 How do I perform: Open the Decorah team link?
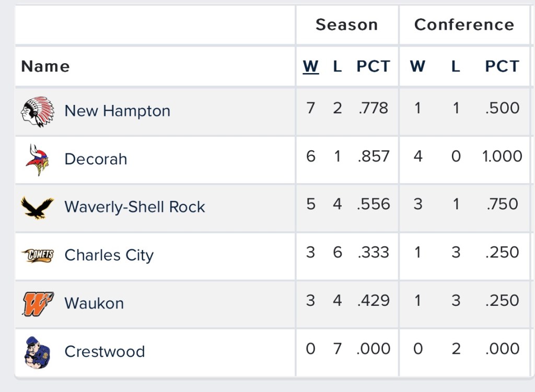tap(96, 159)
